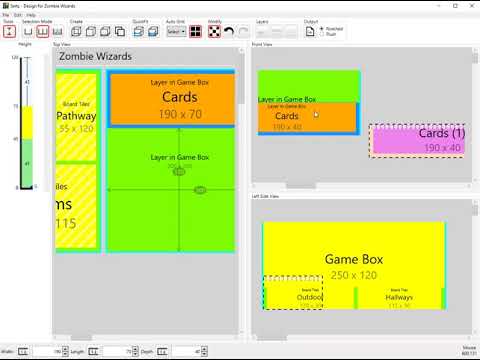Click the Width value input field
Viewport: 480px width, 360px height.
point(47,351)
